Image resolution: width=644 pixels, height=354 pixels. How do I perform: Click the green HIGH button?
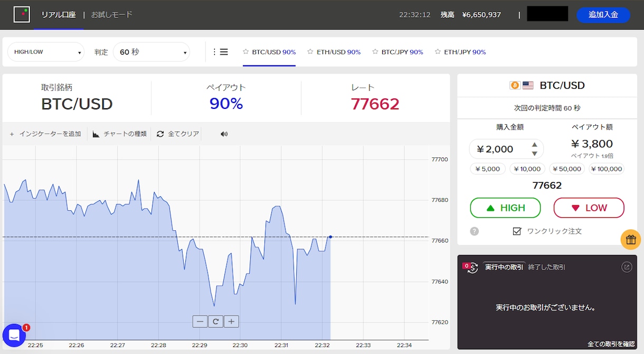505,208
